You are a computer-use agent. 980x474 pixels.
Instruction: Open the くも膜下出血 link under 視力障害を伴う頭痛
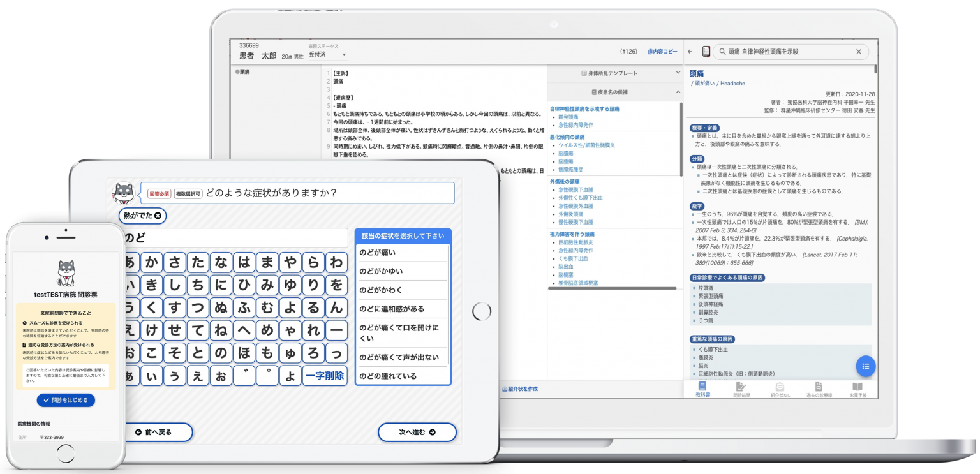(573, 258)
